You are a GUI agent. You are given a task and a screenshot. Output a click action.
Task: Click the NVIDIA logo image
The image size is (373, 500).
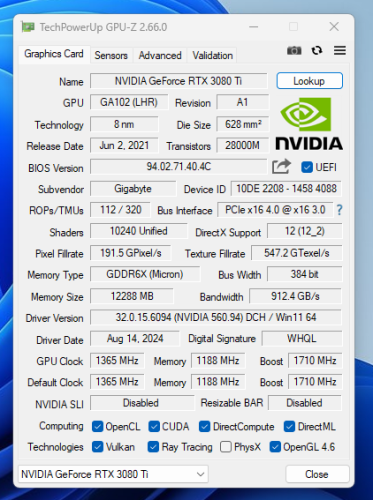309,123
